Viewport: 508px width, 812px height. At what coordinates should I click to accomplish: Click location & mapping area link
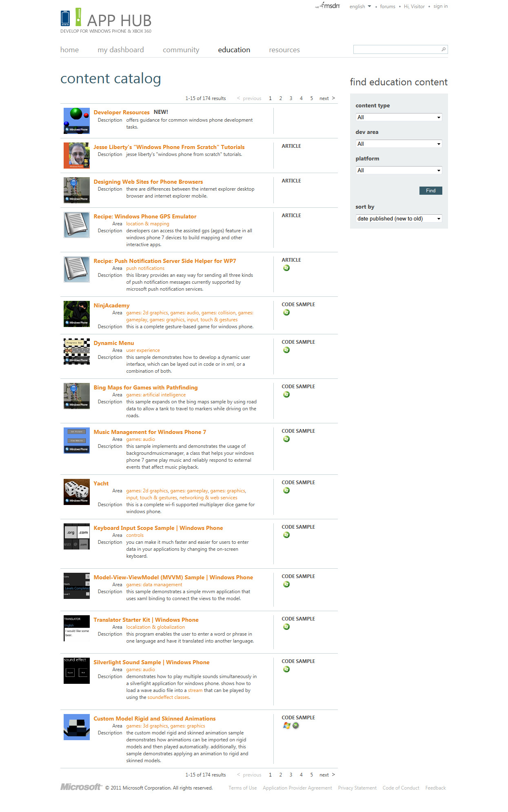[148, 224]
